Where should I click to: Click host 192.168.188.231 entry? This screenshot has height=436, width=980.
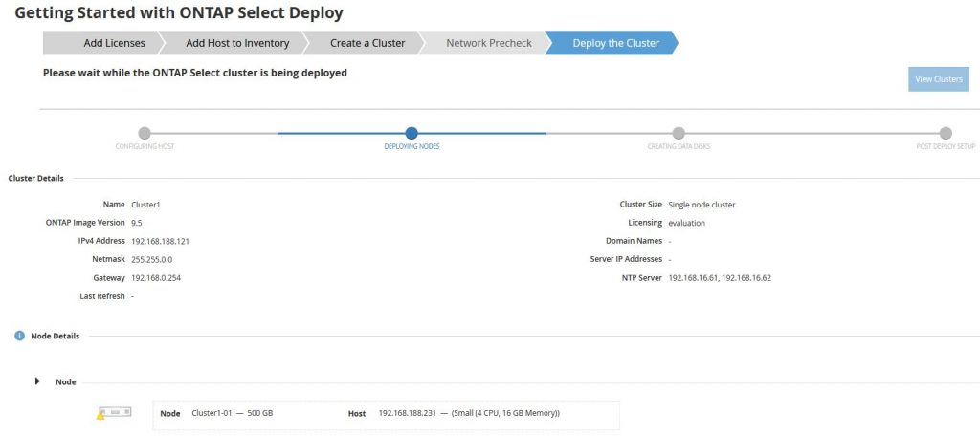(x=469, y=413)
